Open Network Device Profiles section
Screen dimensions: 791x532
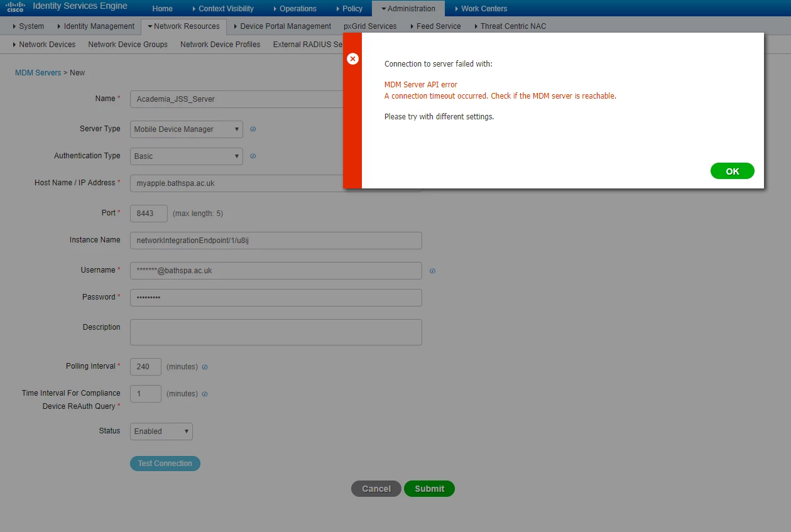pos(221,45)
